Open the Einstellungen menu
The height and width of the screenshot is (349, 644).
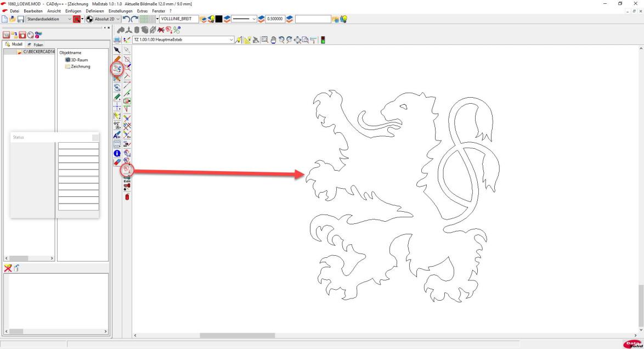click(120, 11)
